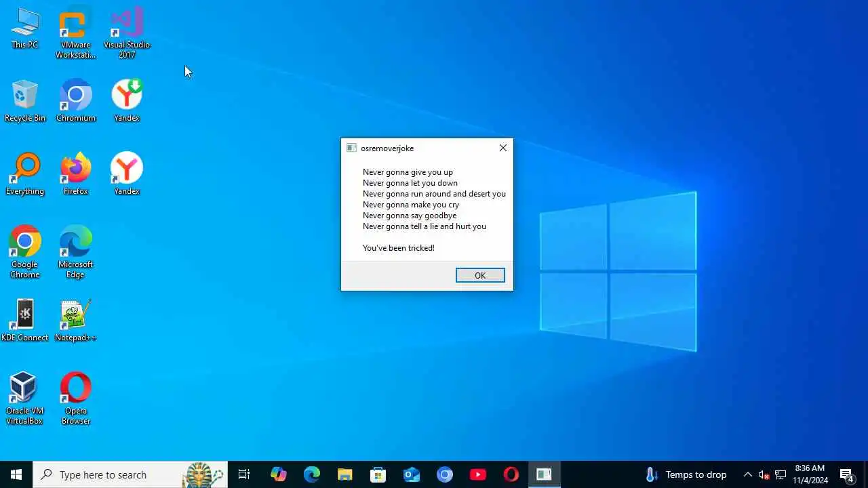
Task: Select the Google Chrome desktop shortcut
Action: coord(25,252)
